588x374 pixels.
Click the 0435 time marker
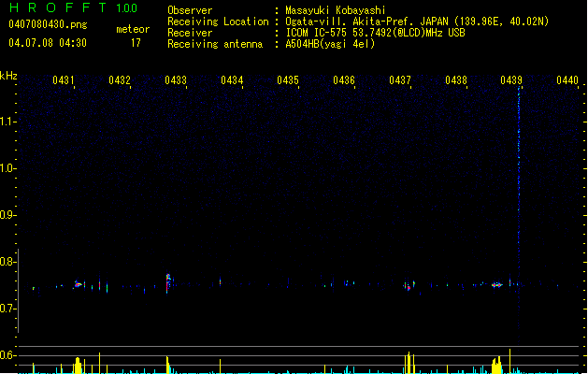[288, 80]
